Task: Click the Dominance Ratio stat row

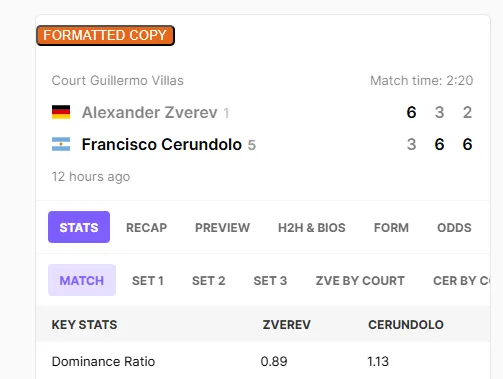Action: tap(263, 361)
